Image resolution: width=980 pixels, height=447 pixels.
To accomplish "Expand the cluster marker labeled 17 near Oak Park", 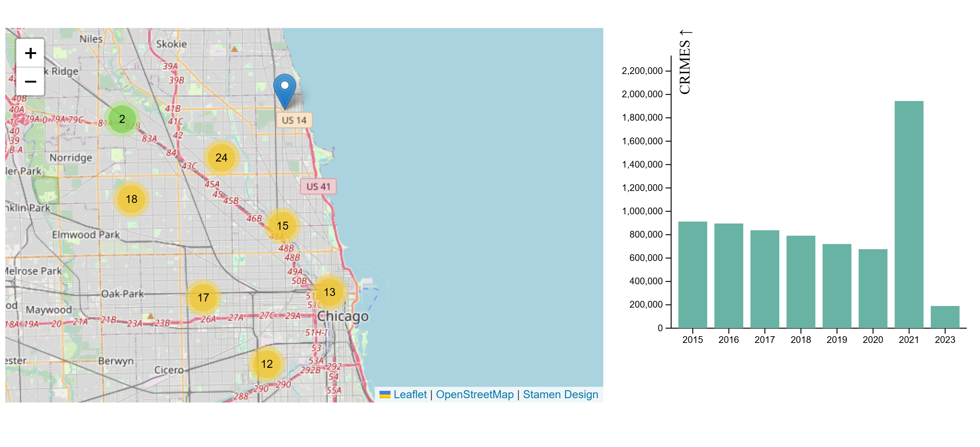I will [x=204, y=298].
